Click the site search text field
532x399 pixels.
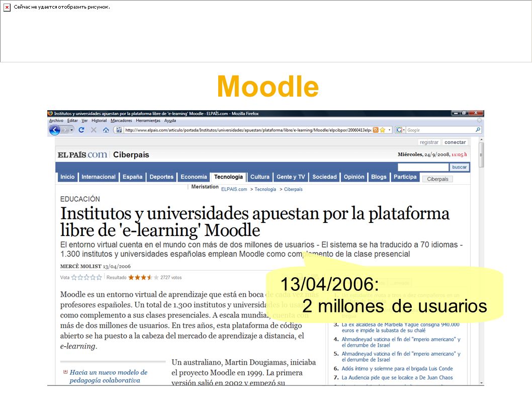point(423,167)
